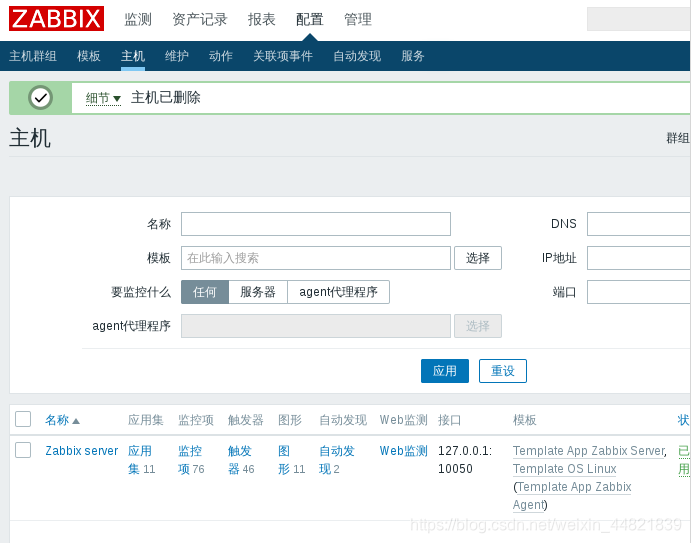691x543 pixels.
Task: Focus the global search box
Action: [x=639, y=19]
